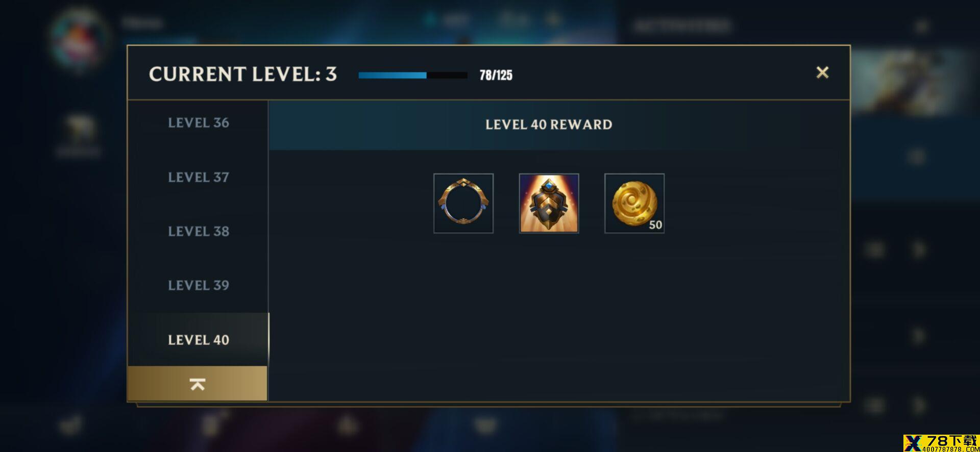Viewport: 980px width, 452px height.
Task: Jump to top with gold arrow button
Action: pos(198,384)
